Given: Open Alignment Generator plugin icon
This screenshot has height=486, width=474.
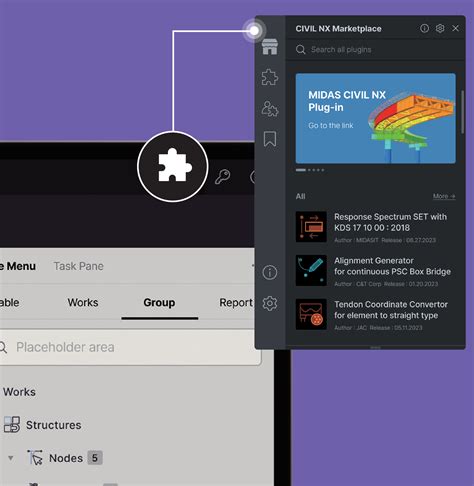Looking at the screenshot, I should click(x=311, y=270).
